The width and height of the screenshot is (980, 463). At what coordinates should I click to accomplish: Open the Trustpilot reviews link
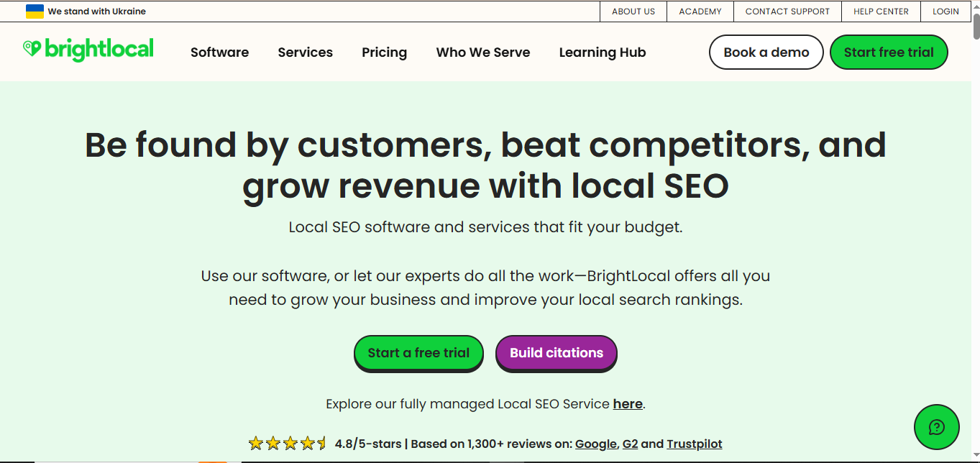click(x=695, y=444)
